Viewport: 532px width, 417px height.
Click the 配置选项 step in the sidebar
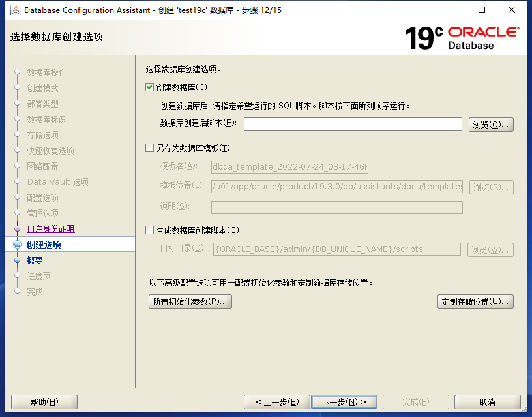[43, 198]
